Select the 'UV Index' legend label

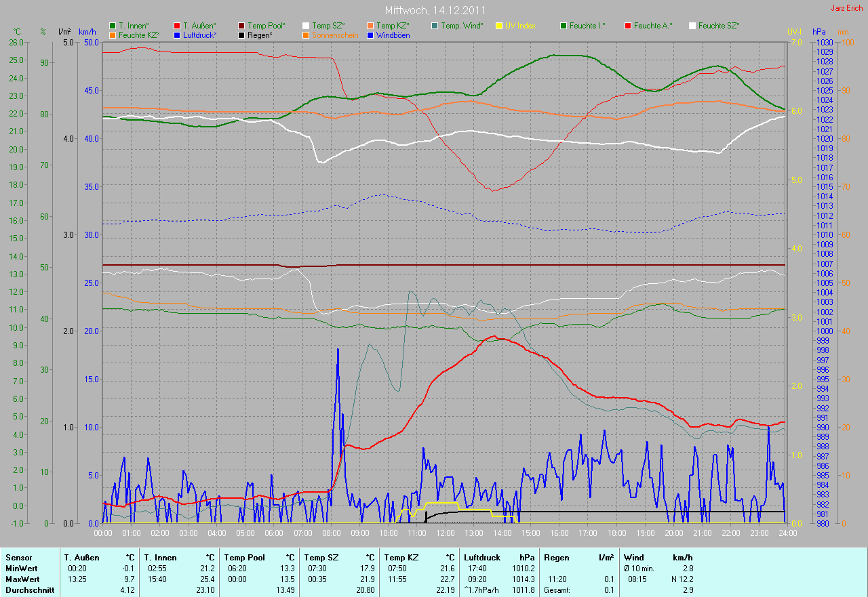[520, 26]
